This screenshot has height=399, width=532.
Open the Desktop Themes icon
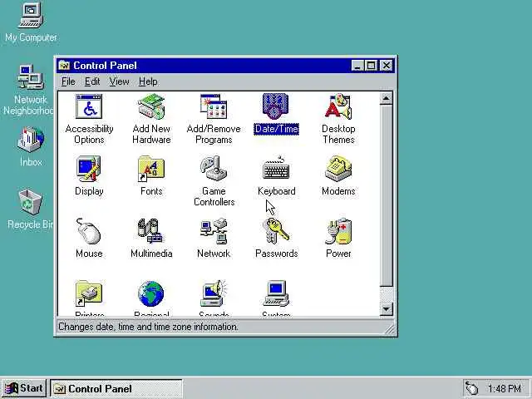[338, 107]
